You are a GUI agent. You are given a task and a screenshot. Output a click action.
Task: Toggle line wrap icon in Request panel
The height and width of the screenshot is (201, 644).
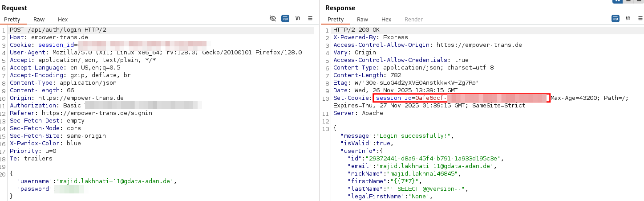tap(285, 18)
